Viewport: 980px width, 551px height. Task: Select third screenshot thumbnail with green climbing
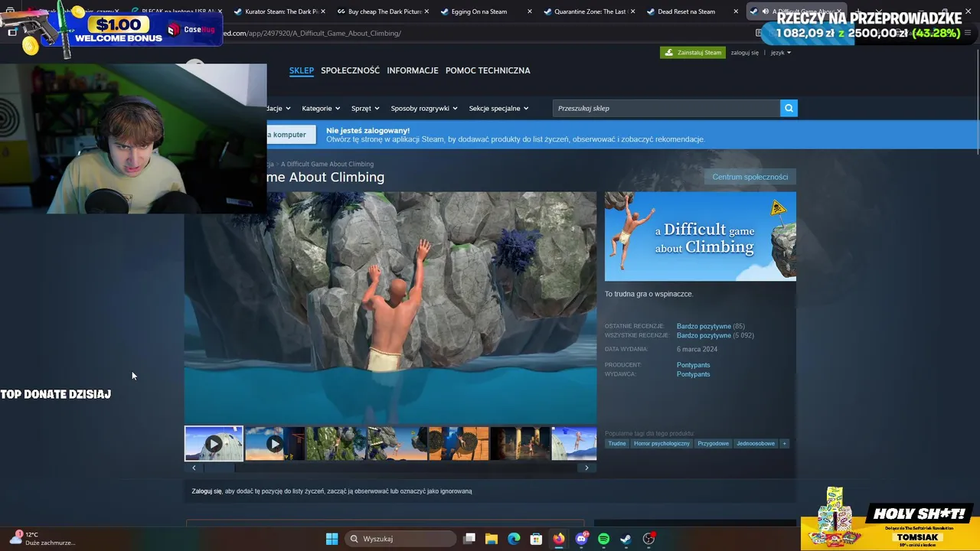pyautogui.click(x=336, y=444)
